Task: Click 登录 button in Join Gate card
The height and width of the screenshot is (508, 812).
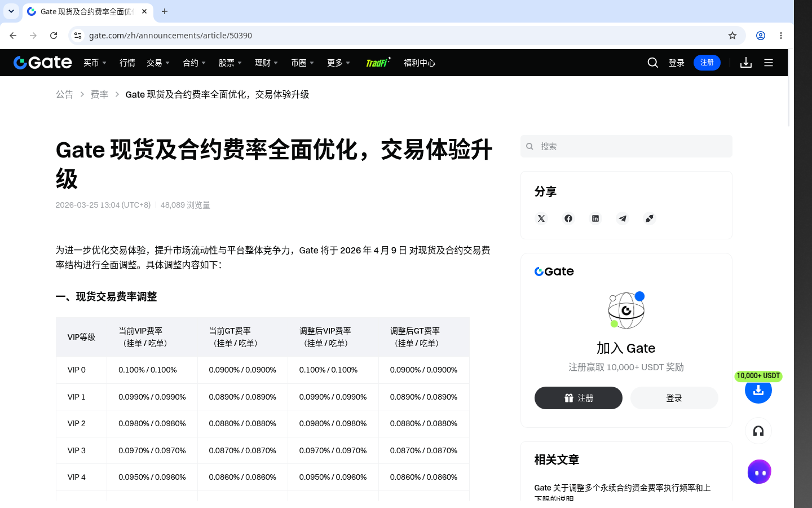Action: point(674,398)
